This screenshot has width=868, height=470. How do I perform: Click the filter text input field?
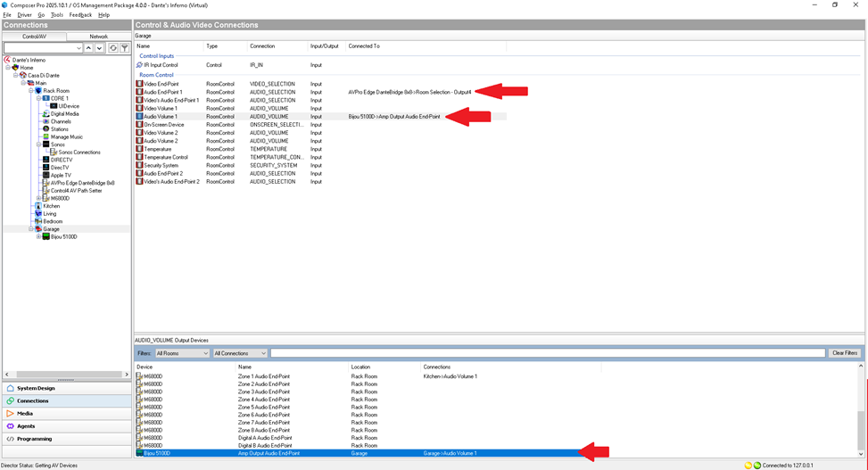coord(547,353)
